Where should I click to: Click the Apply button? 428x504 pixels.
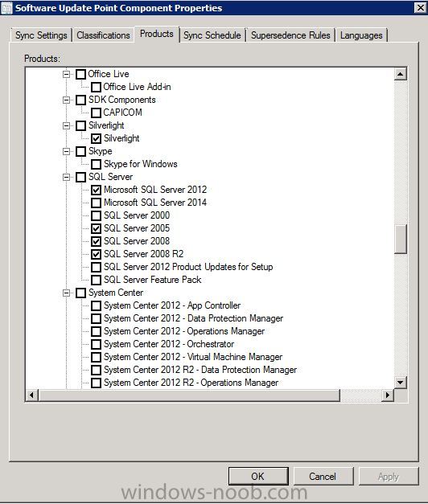389,476
